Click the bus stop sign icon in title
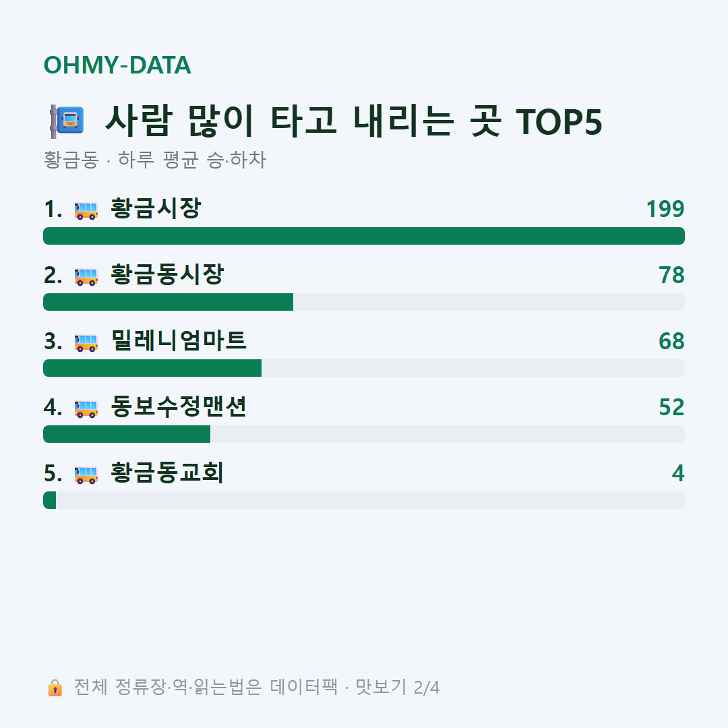 click(67, 121)
